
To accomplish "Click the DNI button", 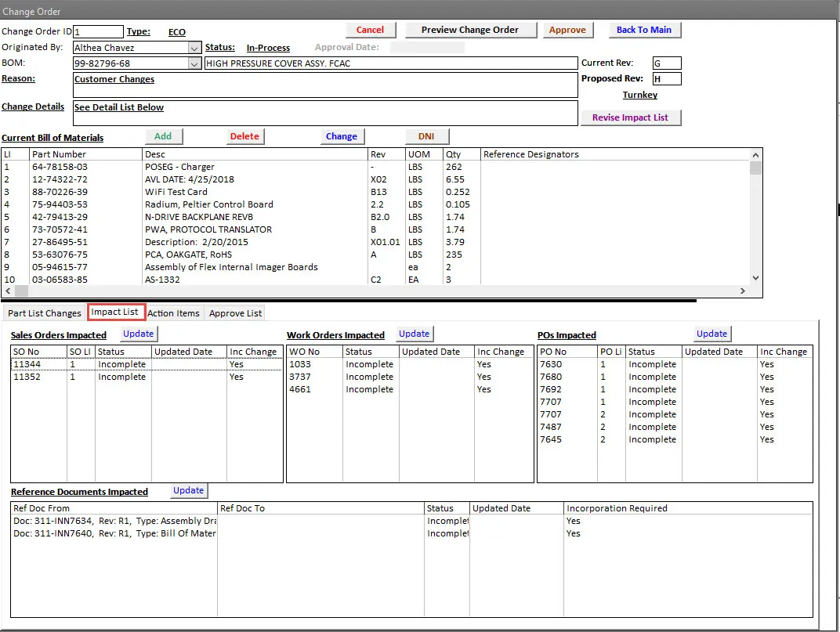I will tap(426, 136).
